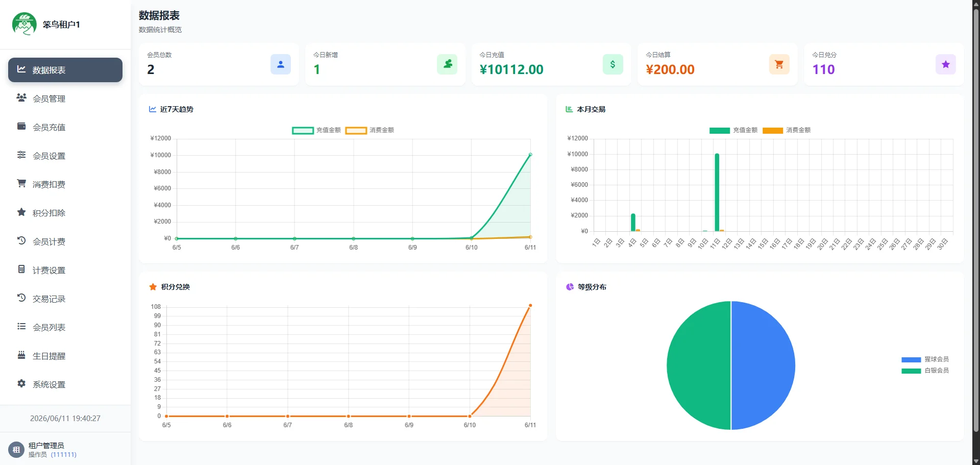The image size is (980, 465).
Task: Toggle 白银会员 legend in 等级分布 pie chart
Action: click(x=925, y=371)
